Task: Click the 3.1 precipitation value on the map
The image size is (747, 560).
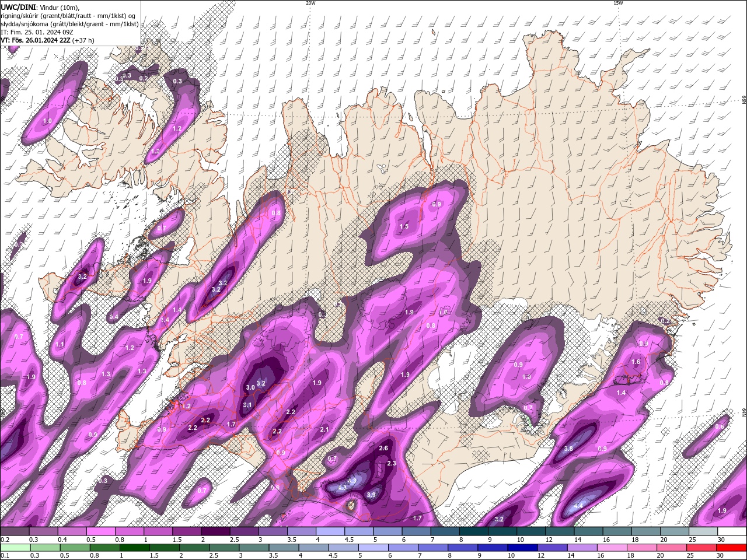Action: coord(247,405)
